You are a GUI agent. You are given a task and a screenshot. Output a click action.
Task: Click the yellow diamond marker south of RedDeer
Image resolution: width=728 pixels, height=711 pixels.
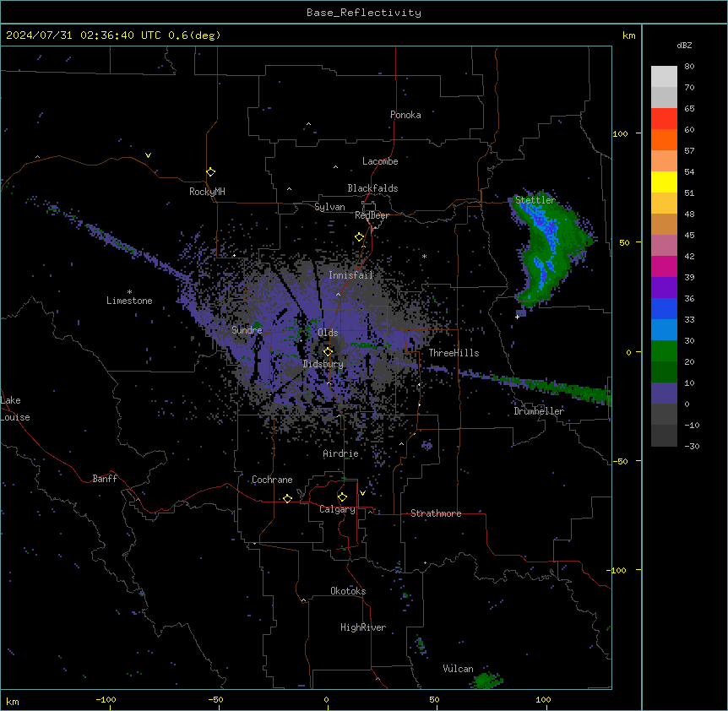[360, 237]
